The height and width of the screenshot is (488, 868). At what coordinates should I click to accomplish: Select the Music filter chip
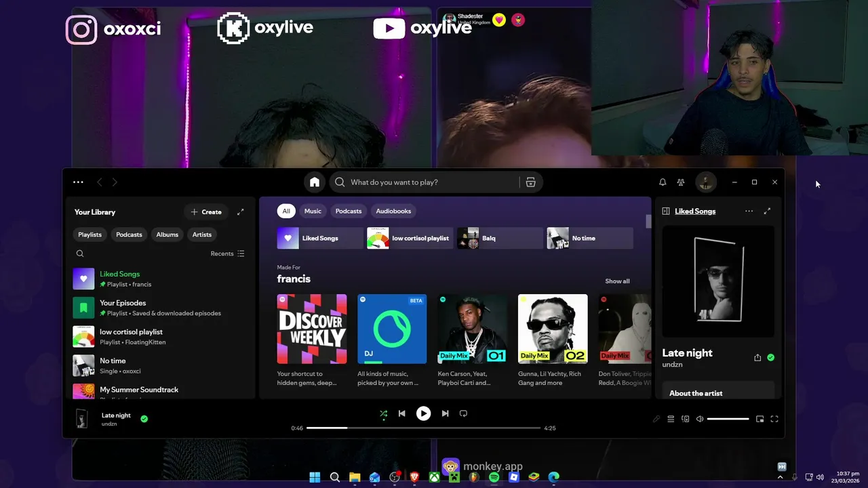pyautogui.click(x=313, y=211)
